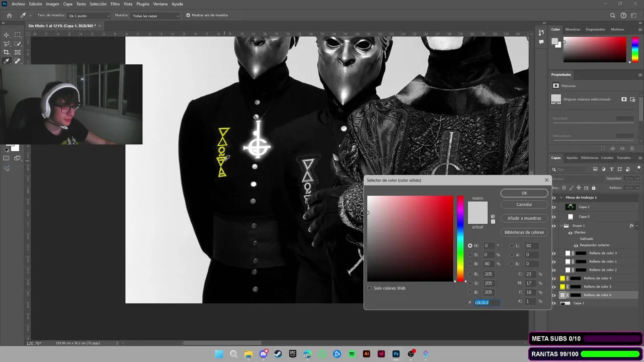This screenshot has height=362, width=644.
Task: Click the yellow thumbnail of Relleno de color 5
Action: pos(562,287)
